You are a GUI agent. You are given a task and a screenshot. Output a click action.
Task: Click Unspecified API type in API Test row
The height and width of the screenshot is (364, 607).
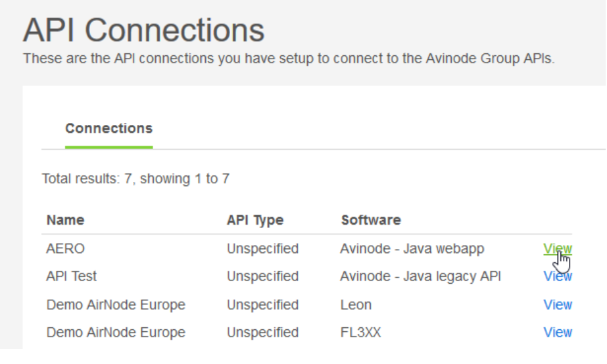pyautogui.click(x=262, y=276)
